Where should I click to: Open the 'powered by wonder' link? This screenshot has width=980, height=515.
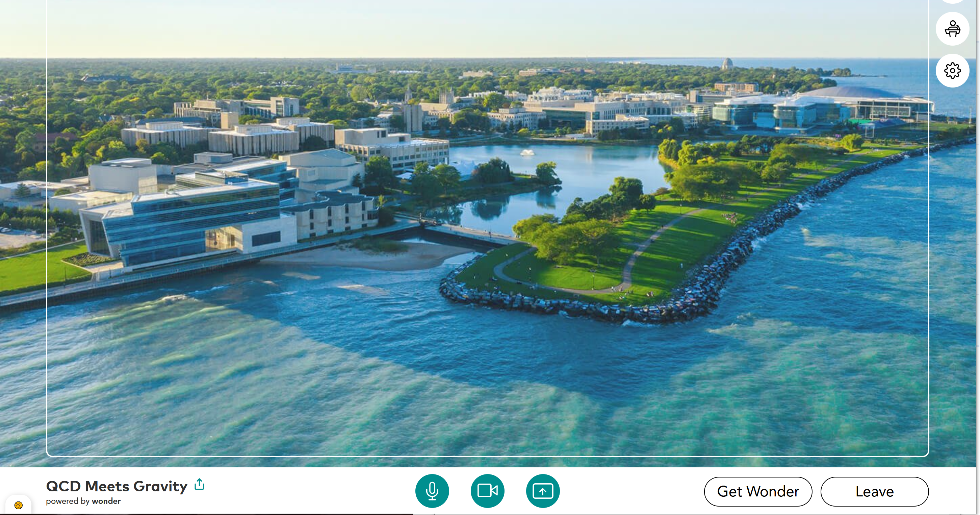[83, 501]
